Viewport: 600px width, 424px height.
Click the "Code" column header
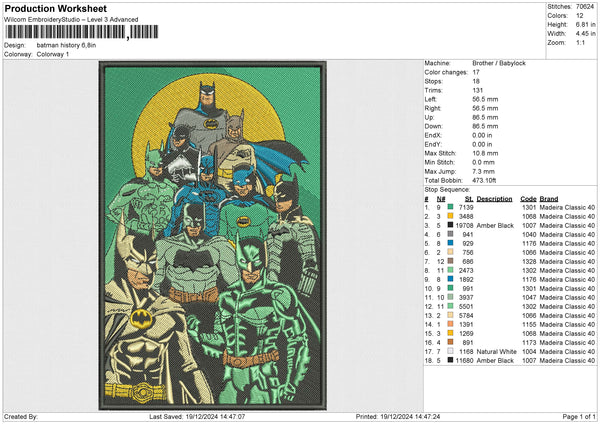528,199
